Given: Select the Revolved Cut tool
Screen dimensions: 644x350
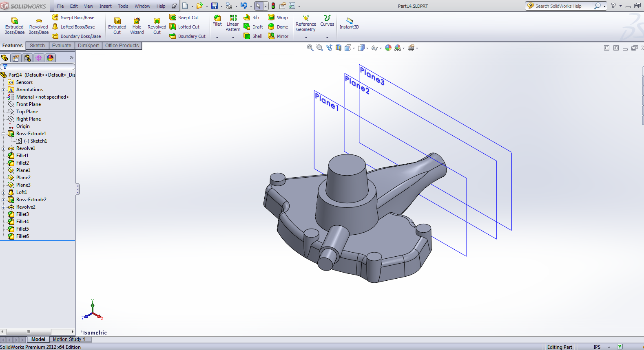Looking at the screenshot, I should [x=157, y=26].
